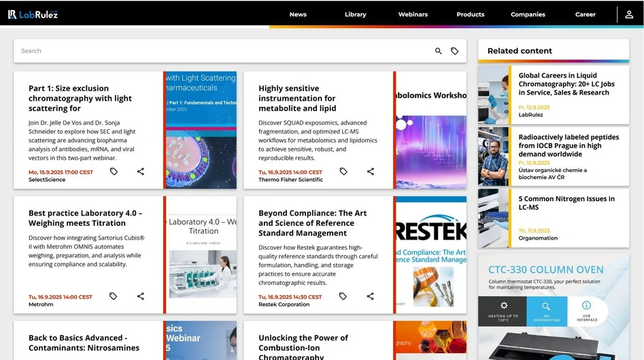Click tag icon on Laboratory 4.0 card
Screen dimensions: 644x360
(114, 296)
